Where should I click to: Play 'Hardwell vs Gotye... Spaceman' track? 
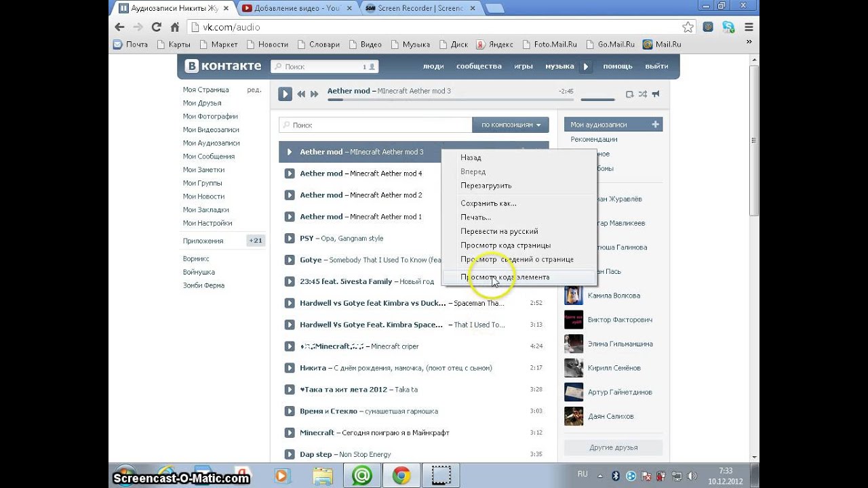(x=289, y=303)
